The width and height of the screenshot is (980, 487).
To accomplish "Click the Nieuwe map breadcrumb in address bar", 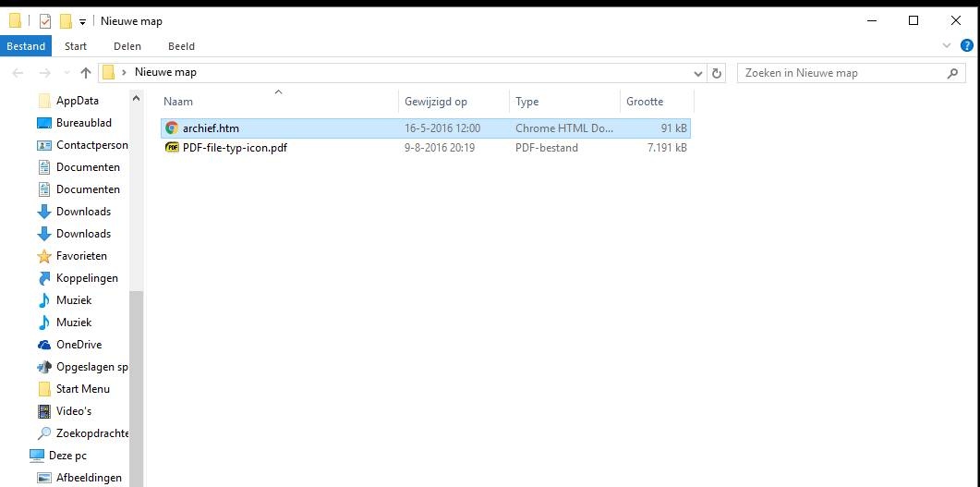I will pos(165,72).
